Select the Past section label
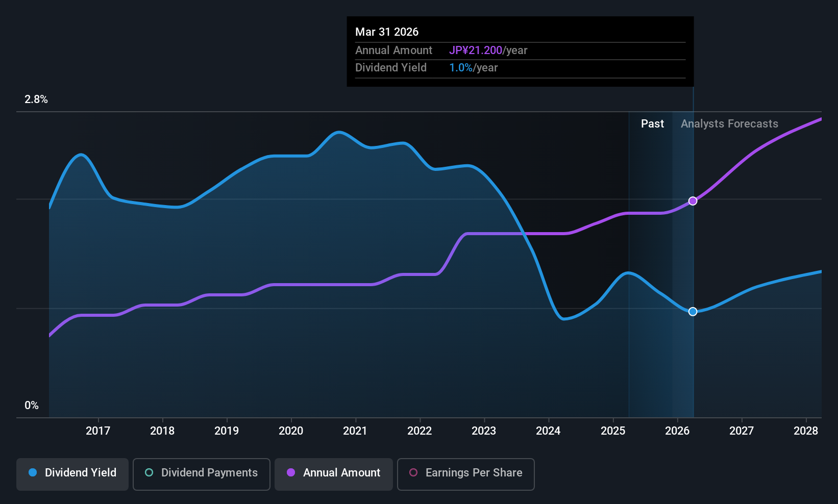The width and height of the screenshot is (838, 504). point(652,124)
